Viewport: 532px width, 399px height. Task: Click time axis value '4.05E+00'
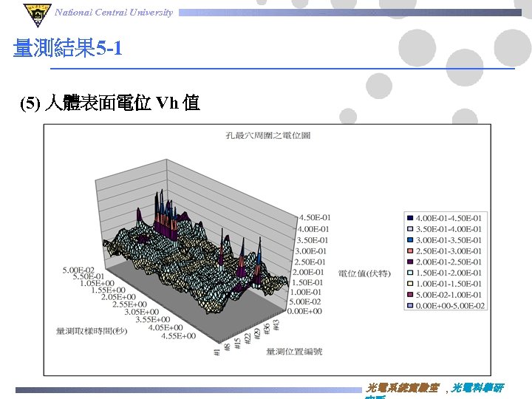(166, 327)
